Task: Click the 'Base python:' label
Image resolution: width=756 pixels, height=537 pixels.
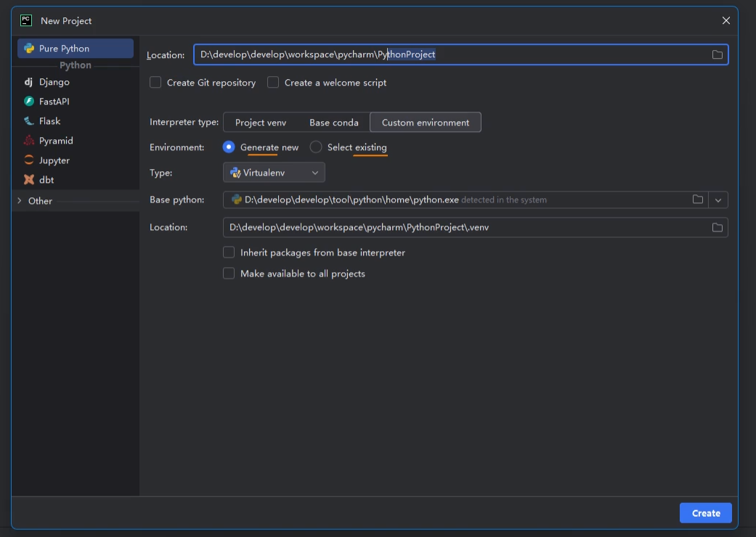Action: [x=176, y=200]
